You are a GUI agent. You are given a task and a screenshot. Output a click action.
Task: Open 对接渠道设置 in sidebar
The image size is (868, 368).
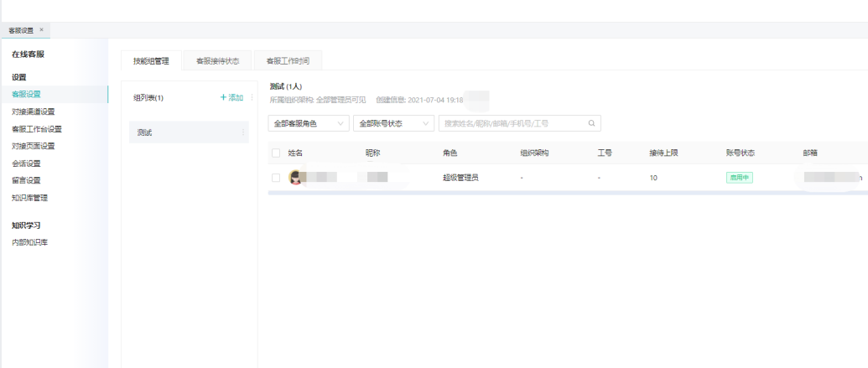pos(34,111)
